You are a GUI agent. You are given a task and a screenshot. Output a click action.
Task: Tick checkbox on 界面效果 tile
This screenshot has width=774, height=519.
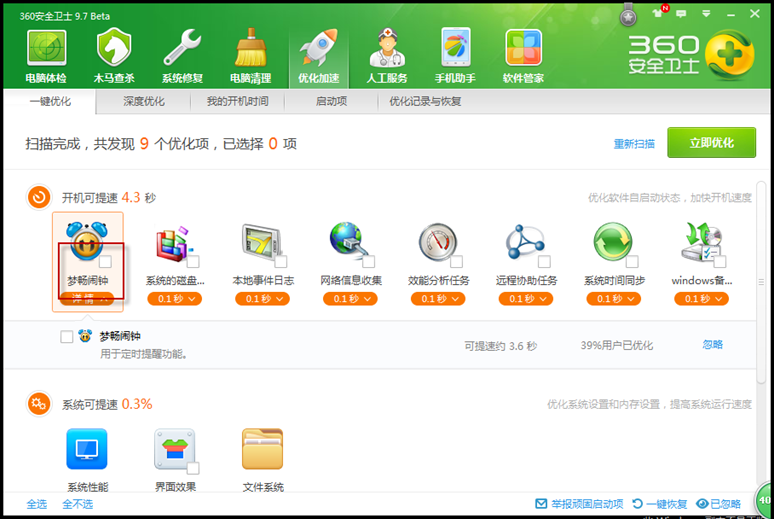(193, 468)
